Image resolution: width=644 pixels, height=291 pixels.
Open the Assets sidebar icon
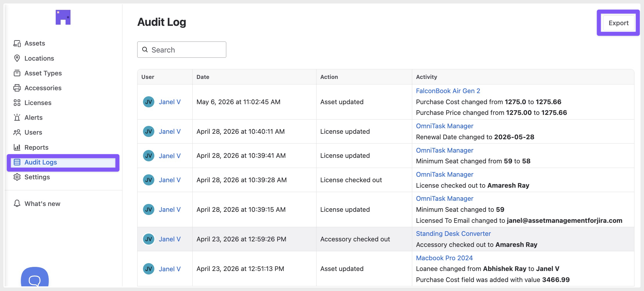coord(17,44)
